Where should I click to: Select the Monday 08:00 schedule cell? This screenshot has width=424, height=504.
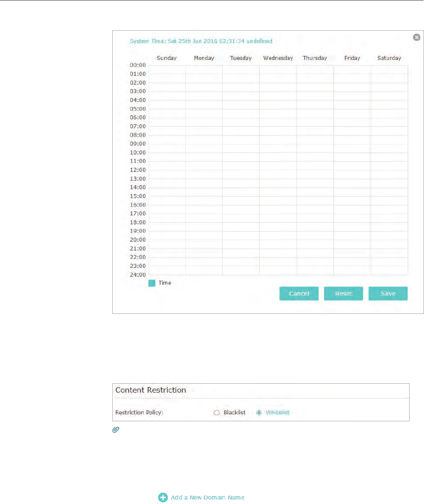pyautogui.click(x=204, y=140)
